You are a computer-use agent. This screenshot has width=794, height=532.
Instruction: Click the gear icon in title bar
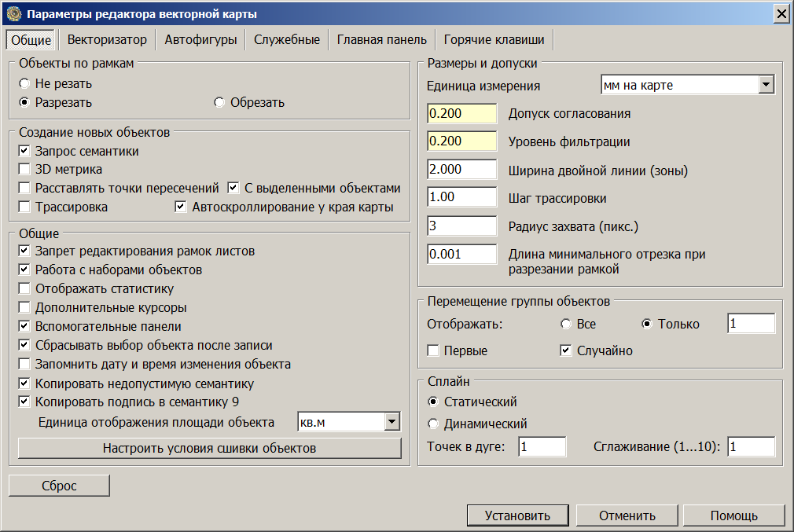pos(13,14)
